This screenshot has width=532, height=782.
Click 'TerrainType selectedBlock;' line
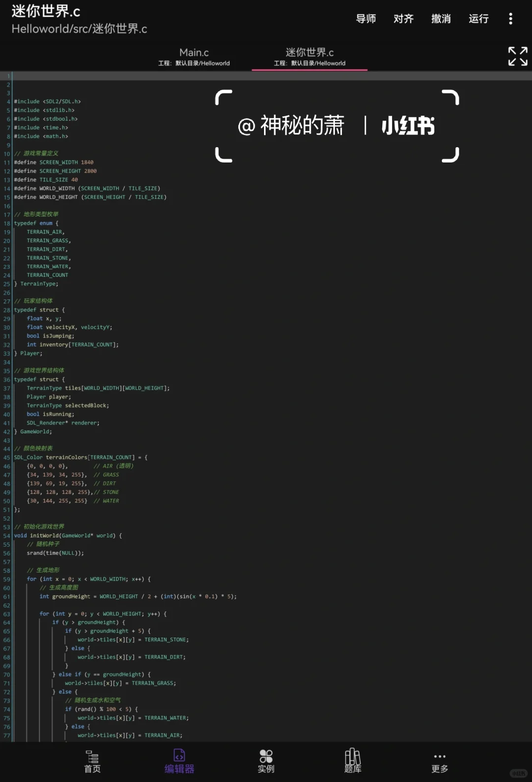[x=68, y=406]
